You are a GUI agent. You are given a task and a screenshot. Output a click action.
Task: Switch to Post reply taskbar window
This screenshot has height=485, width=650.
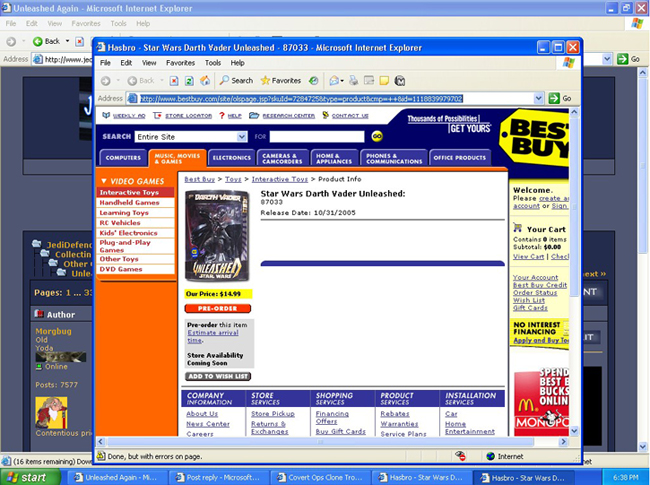click(218, 478)
